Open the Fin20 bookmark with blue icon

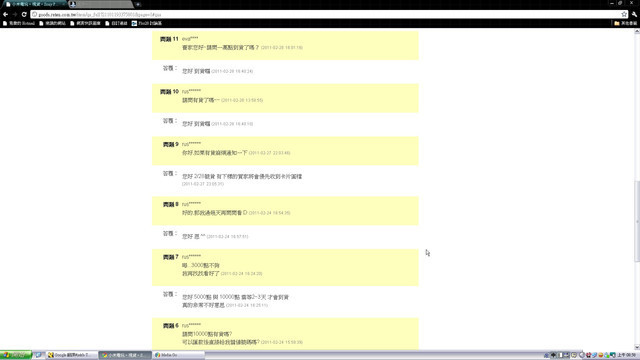tap(147, 23)
